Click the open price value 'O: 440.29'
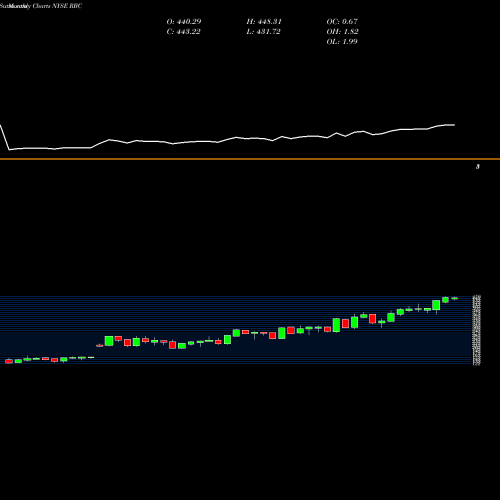The height and width of the screenshot is (500, 500). (184, 22)
